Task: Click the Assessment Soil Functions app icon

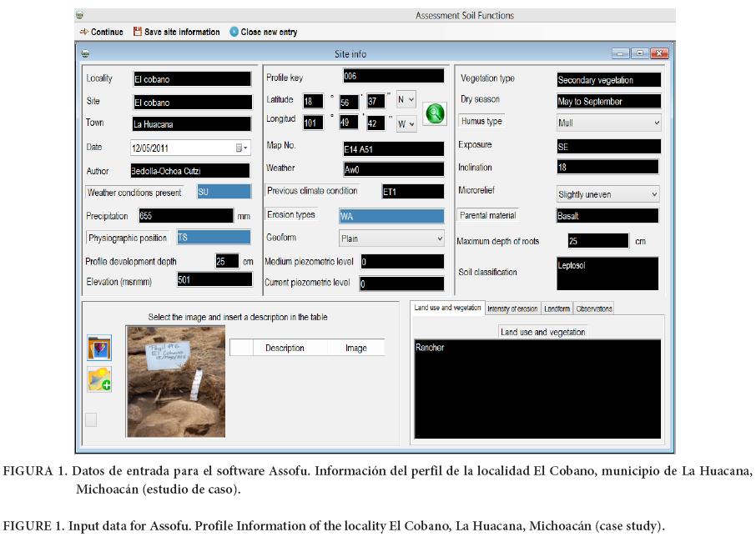Action: tap(80, 15)
